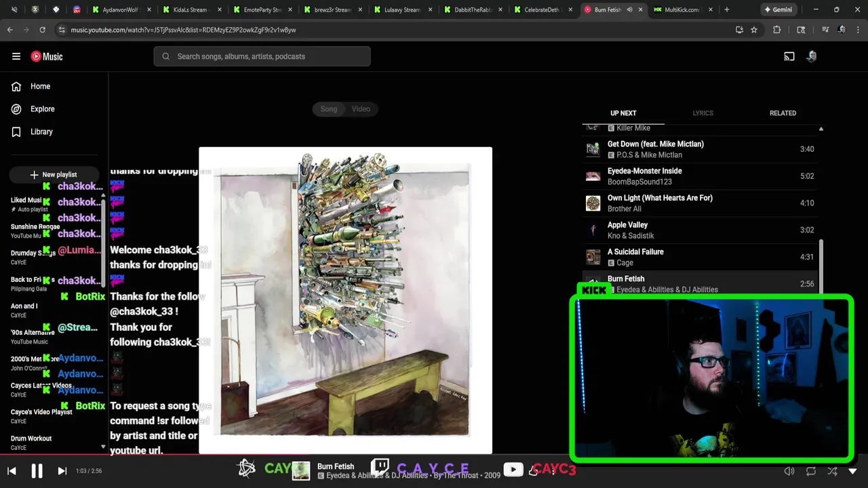868x488 pixels.
Task: Switch to the MultiKick.com browser tab
Action: tap(682, 9)
